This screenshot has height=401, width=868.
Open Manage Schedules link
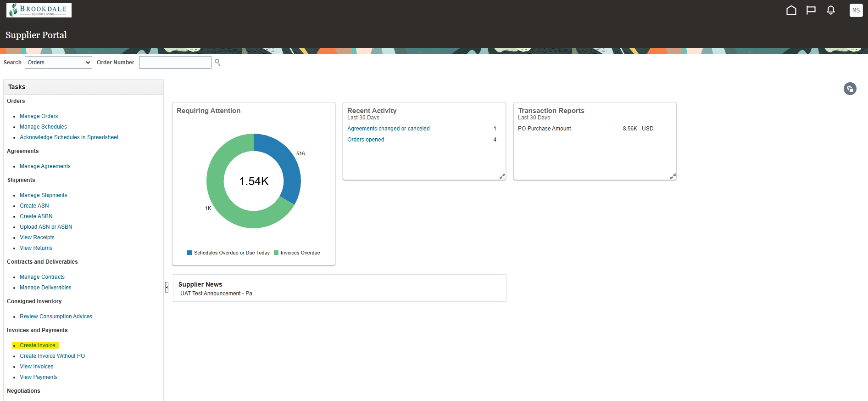[43, 127]
